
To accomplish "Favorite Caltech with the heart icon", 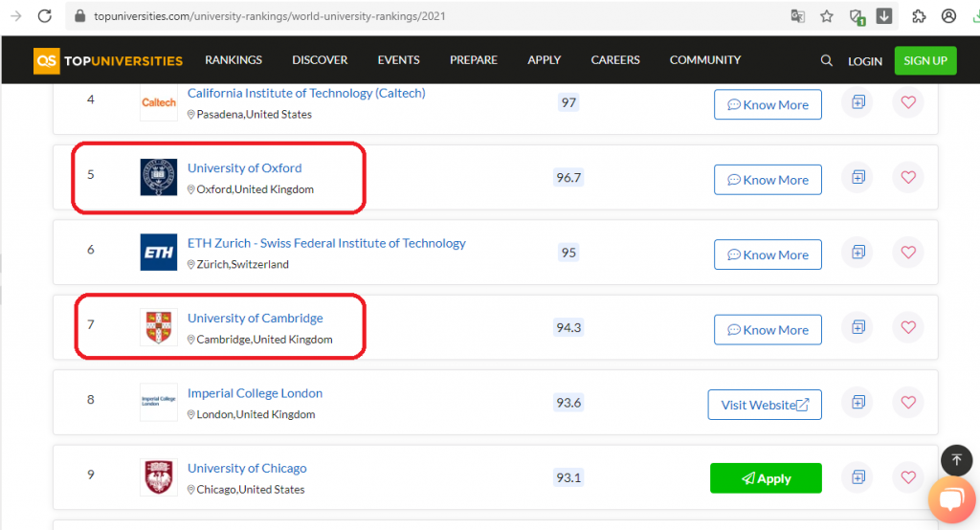I will coord(908,101).
